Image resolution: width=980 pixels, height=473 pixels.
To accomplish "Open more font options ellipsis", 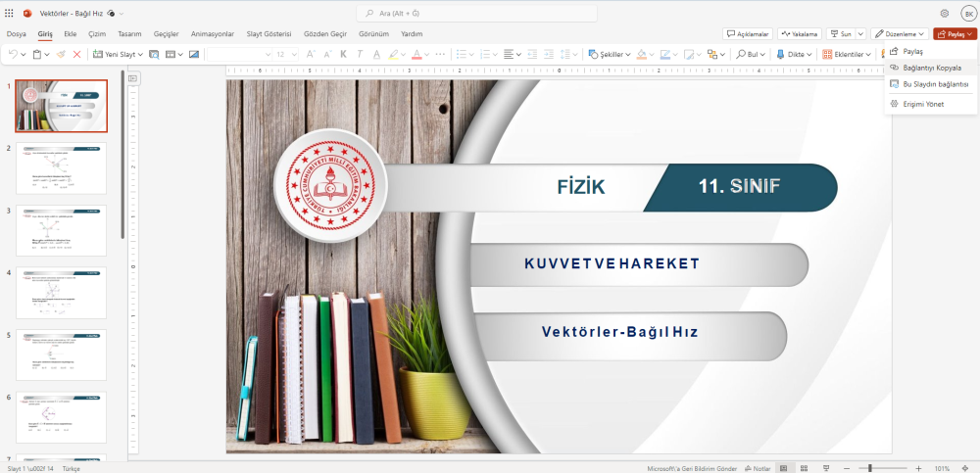I will (x=440, y=55).
